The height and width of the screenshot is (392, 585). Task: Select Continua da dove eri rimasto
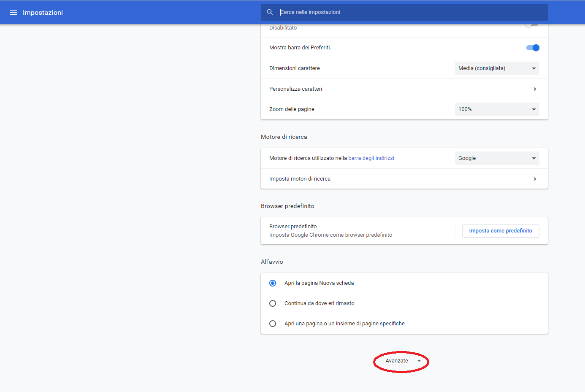point(273,303)
